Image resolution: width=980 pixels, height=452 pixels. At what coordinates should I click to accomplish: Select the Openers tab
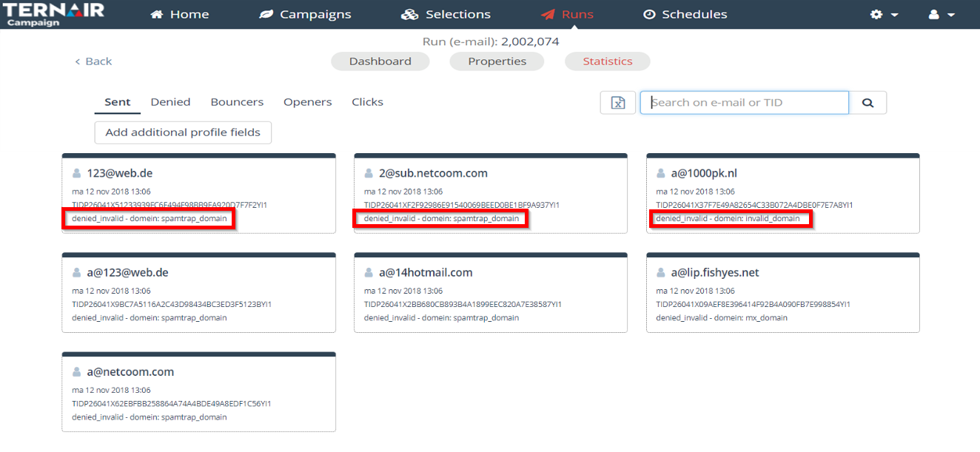pyautogui.click(x=307, y=102)
